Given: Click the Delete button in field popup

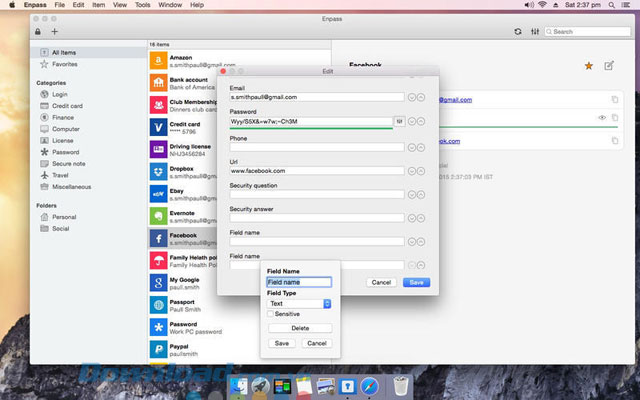Looking at the screenshot, I should click(x=300, y=328).
